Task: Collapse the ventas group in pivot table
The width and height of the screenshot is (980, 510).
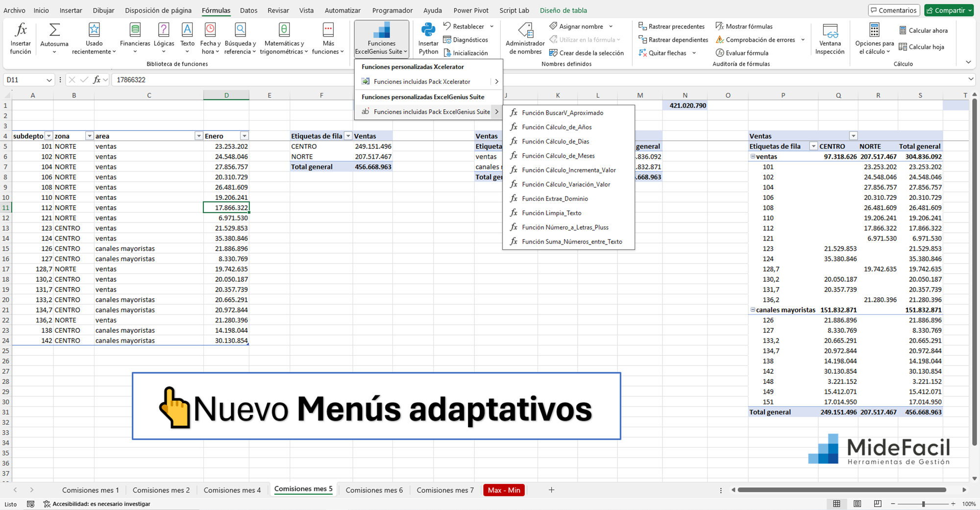Action: pos(753,157)
